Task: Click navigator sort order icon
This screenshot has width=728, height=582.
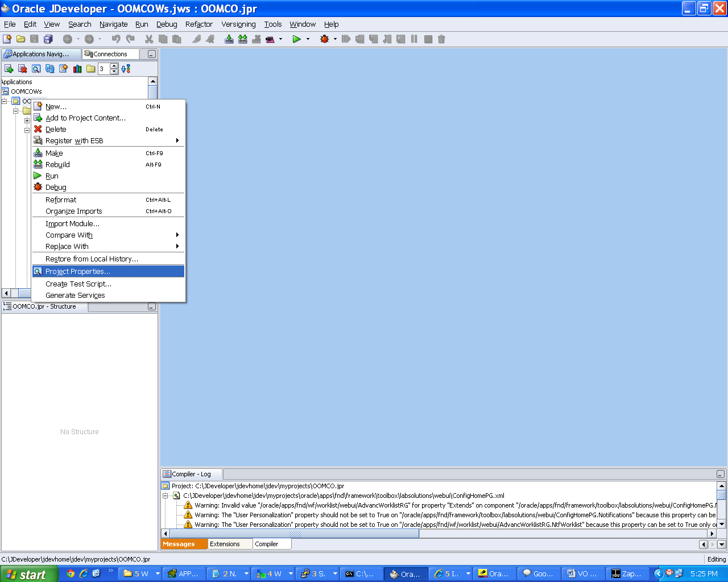Action: 126,69
